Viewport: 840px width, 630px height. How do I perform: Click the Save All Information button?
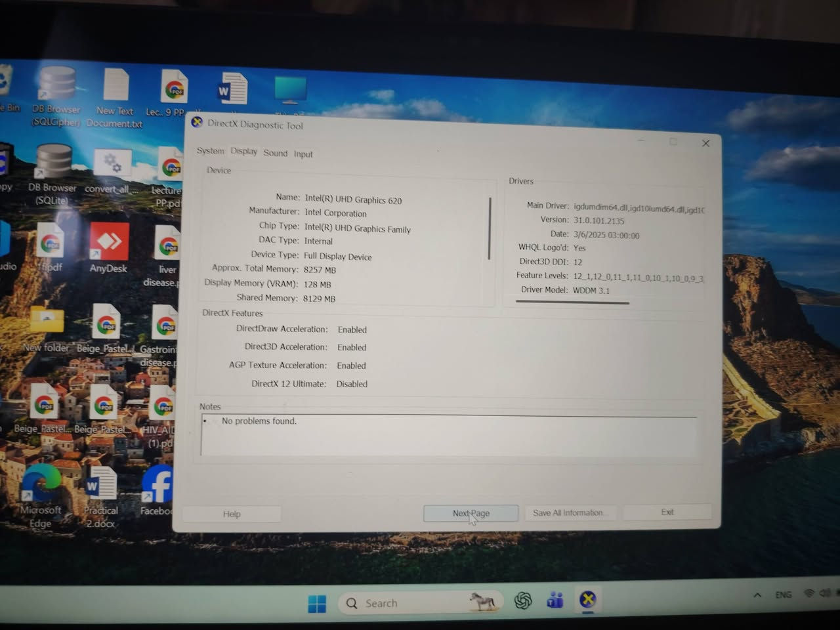point(569,513)
